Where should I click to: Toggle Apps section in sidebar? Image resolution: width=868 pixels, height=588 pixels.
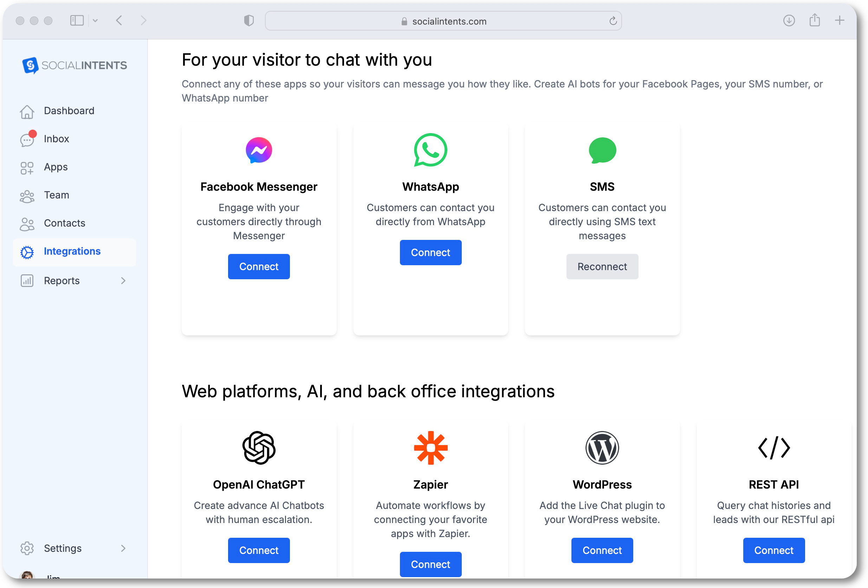pos(56,167)
